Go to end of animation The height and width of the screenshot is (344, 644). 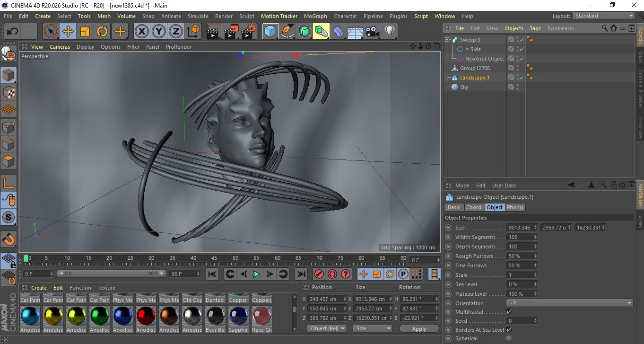(301, 274)
